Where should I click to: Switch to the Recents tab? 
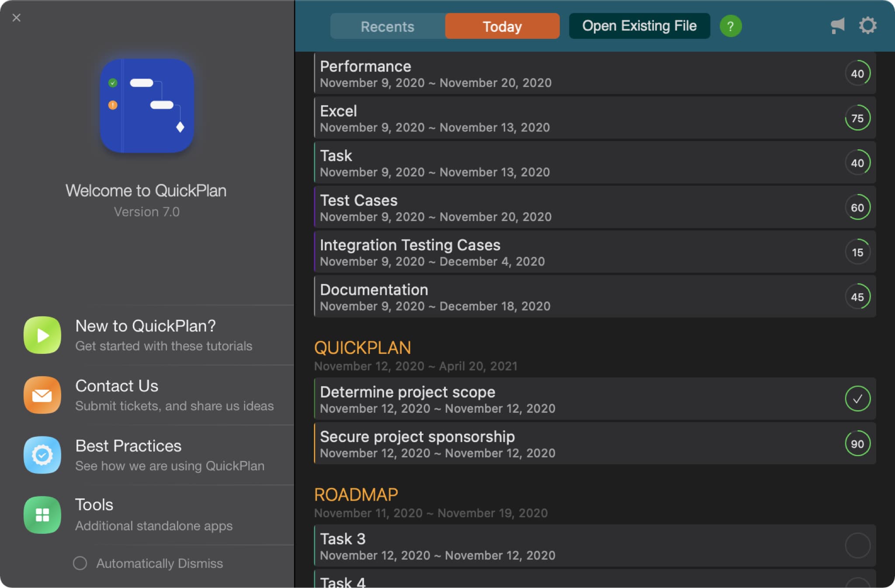coord(387,26)
